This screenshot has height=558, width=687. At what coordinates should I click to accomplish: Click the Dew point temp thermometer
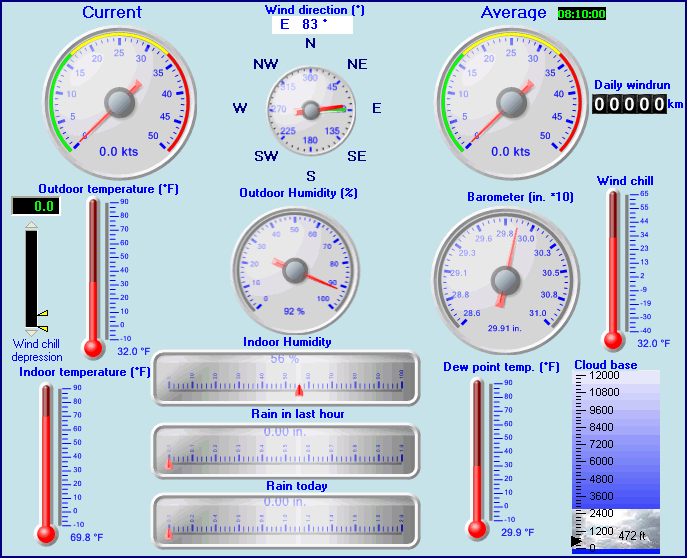tap(491, 459)
